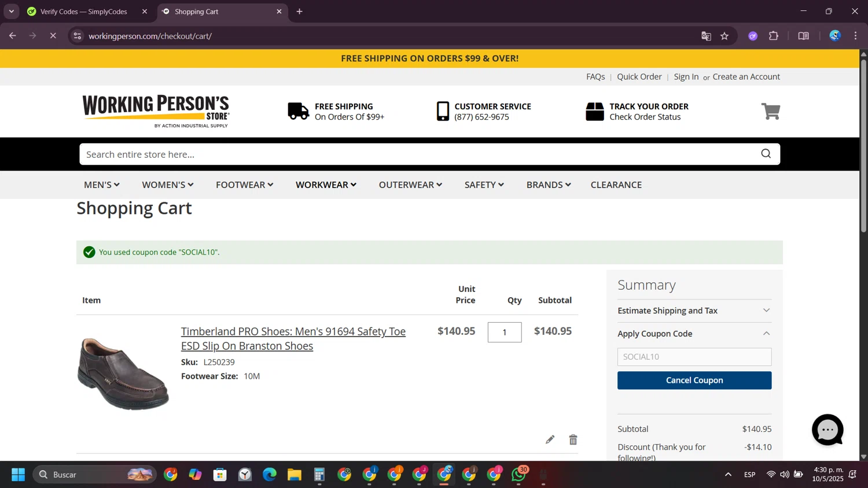Expand the MEN'S menu
Image resolution: width=868 pixels, height=488 pixels.
point(102,185)
